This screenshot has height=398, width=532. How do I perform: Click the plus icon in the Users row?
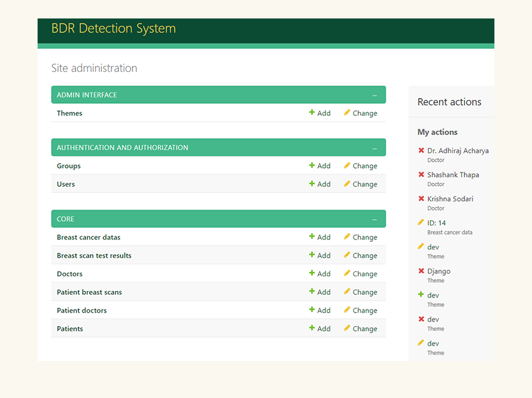312,183
